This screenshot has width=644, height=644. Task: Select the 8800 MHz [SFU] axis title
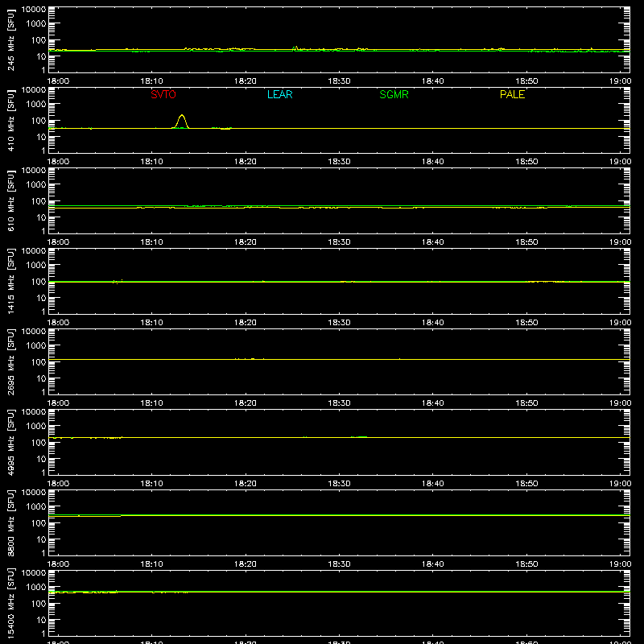coord(11,522)
